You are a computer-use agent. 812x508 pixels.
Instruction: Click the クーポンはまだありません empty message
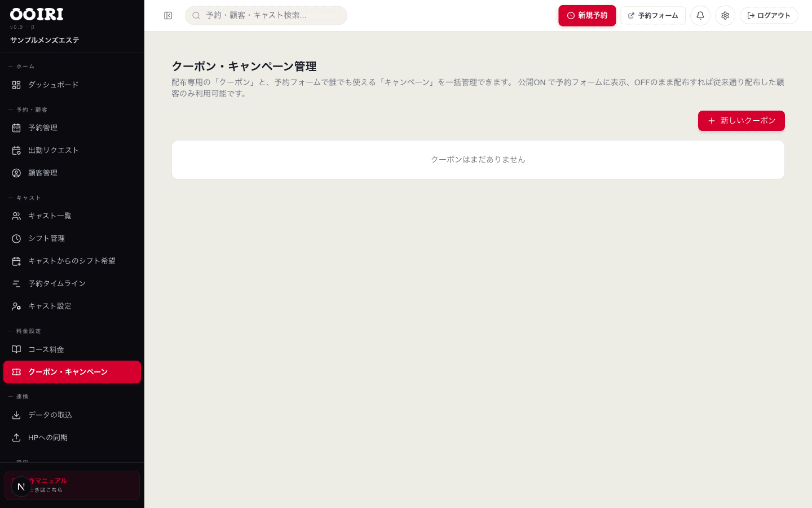tap(478, 160)
